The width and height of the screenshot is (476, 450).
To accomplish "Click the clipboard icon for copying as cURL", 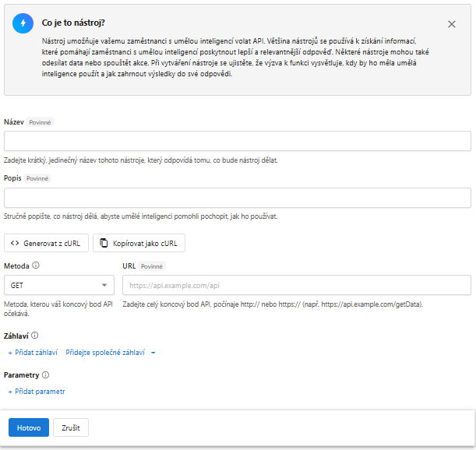I will (104, 243).
